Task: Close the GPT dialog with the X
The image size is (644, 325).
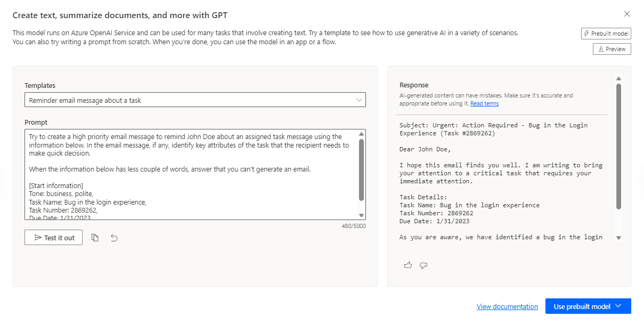Action: [627, 14]
